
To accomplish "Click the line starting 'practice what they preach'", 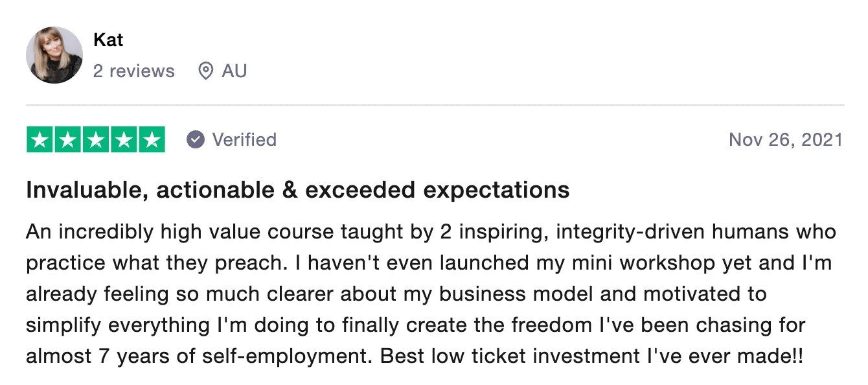I will (x=429, y=263).
